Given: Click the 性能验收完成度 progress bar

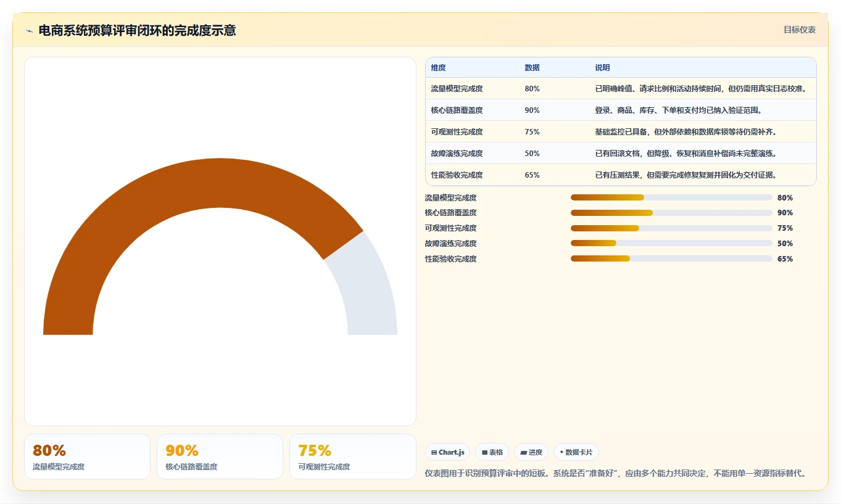Looking at the screenshot, I should pyautogui.click(x=671, y=259).
